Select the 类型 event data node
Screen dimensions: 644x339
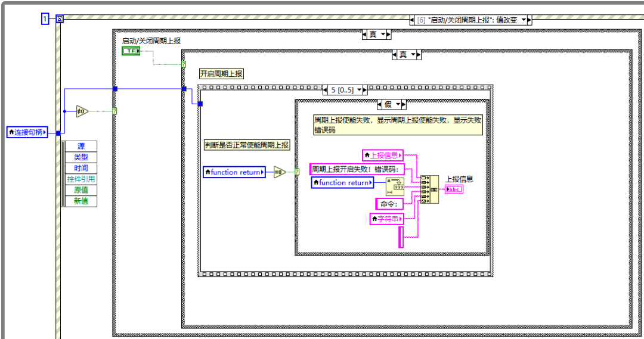point(81,157)
